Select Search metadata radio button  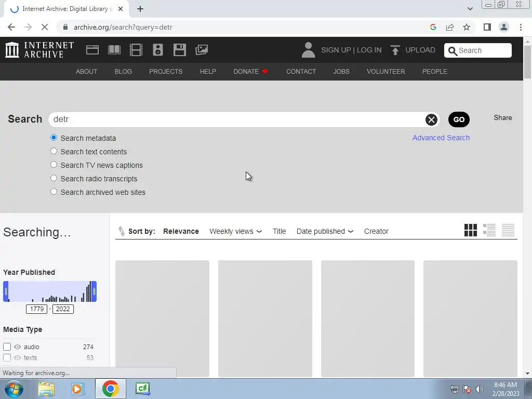(x=54, y=137)
